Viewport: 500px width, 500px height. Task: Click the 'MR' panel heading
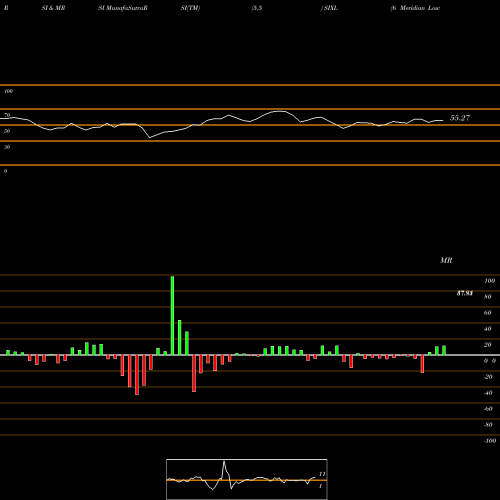click(446, 260)
